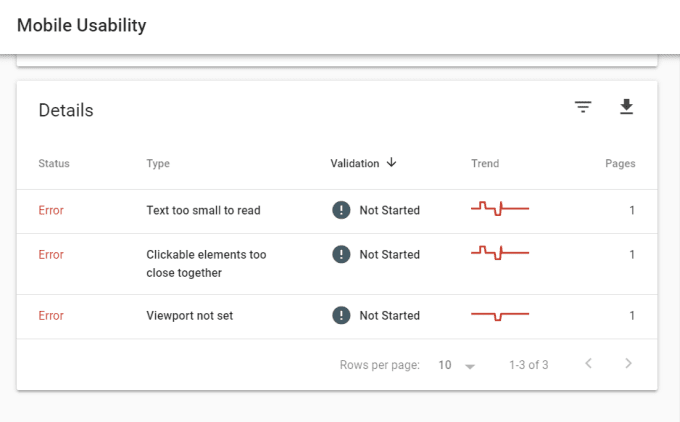Open rows per page dropdown
Viewport: 680px width, 422px height.
(x=457, y=365)
